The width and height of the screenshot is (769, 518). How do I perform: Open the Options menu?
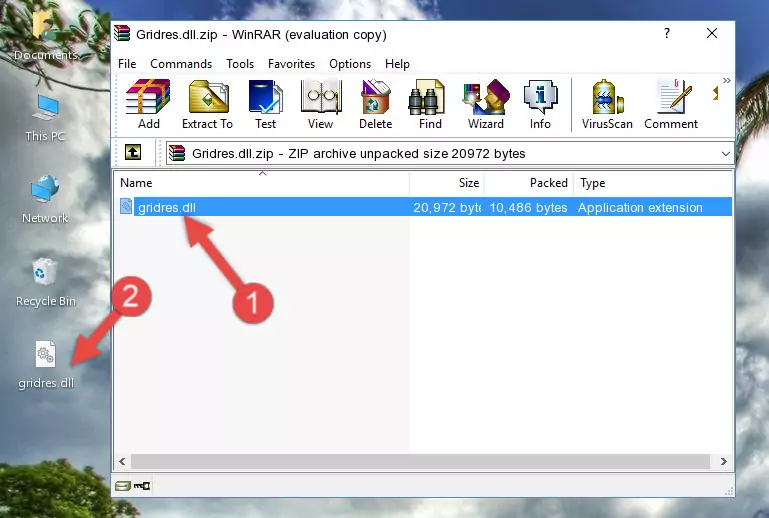(350, 64)
